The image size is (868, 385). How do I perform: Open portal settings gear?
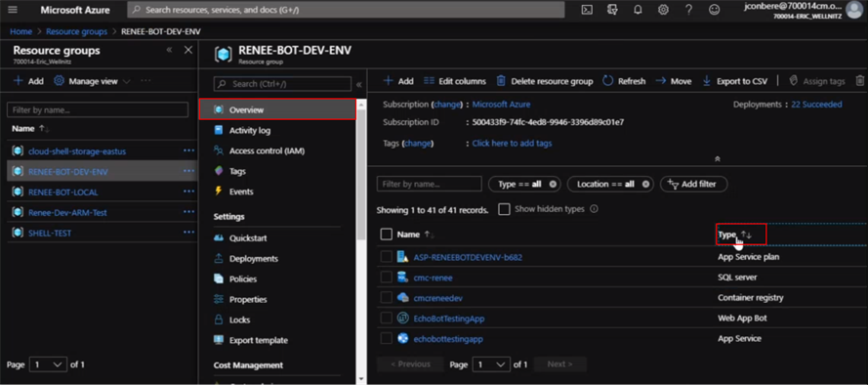[663, 10]
